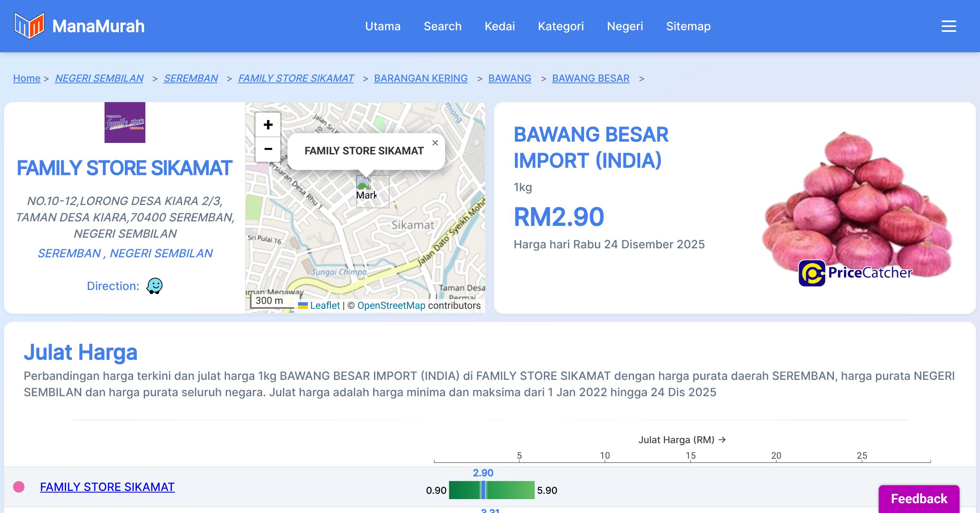Screen dimensions: 980x513
Task: Click the NEGERI SEMBILAN breadcrumb link
Action: tap(99, 78)
